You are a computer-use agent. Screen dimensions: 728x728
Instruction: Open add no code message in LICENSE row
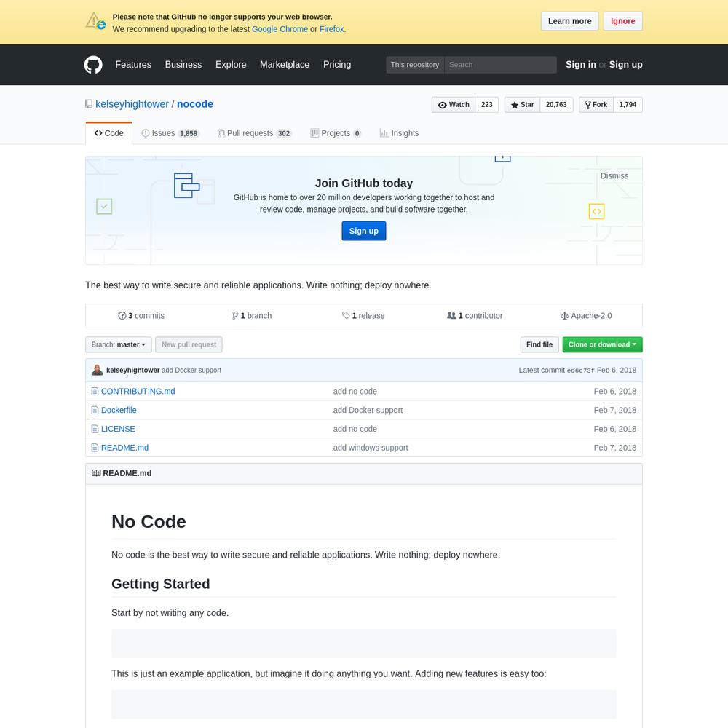355,429
